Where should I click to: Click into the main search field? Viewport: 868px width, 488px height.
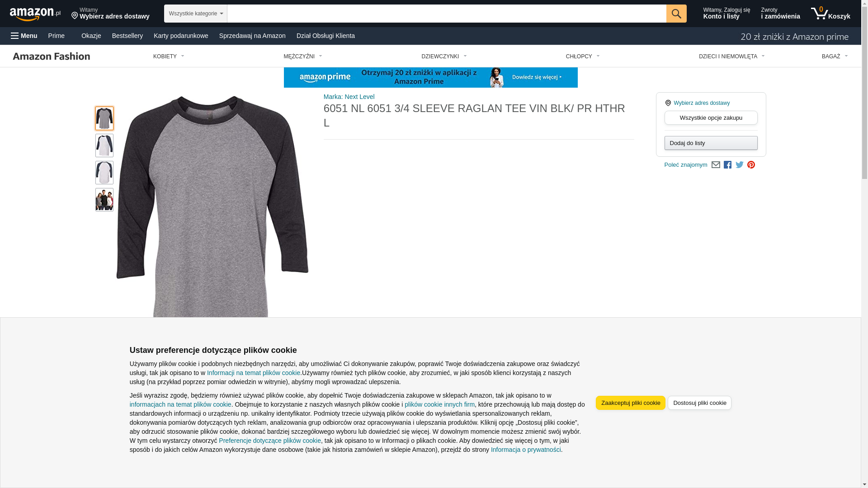coord(447,14)
